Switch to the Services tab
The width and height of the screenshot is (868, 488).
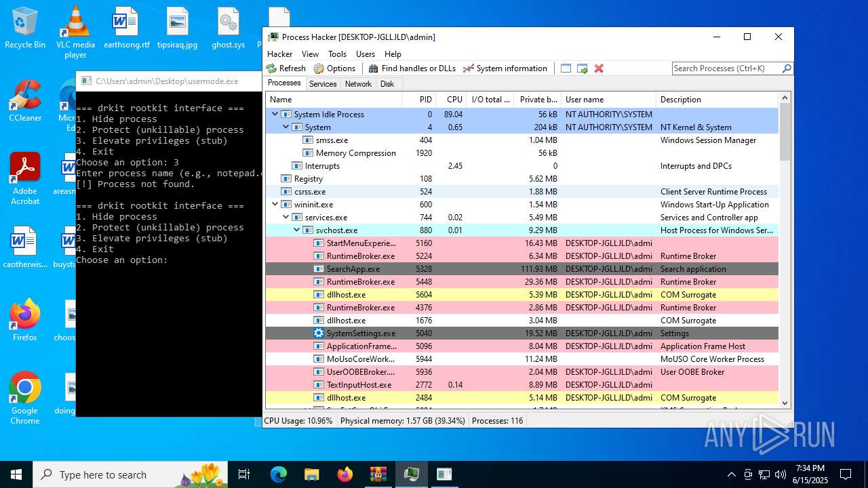(323, 84)
